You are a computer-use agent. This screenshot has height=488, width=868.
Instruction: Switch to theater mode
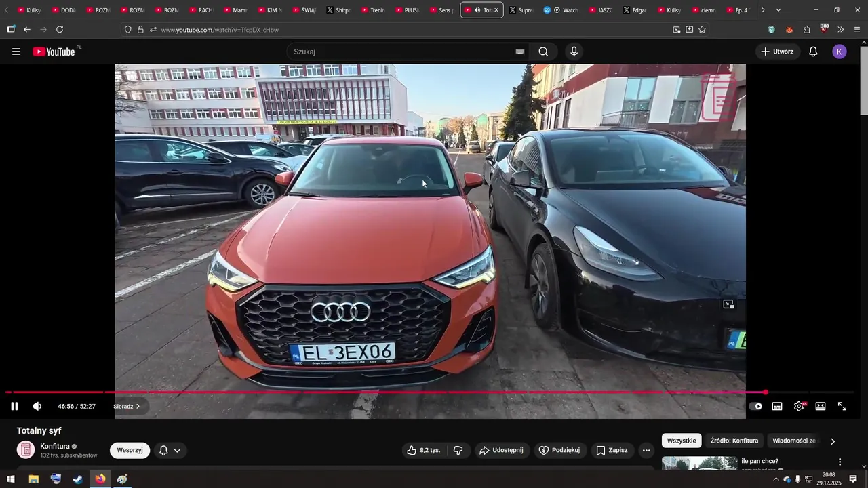821,406
